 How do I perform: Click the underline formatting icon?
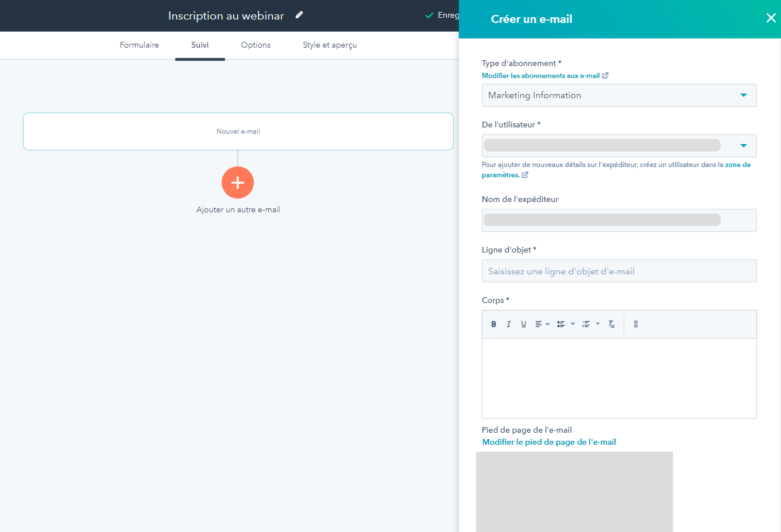(523, 324)
